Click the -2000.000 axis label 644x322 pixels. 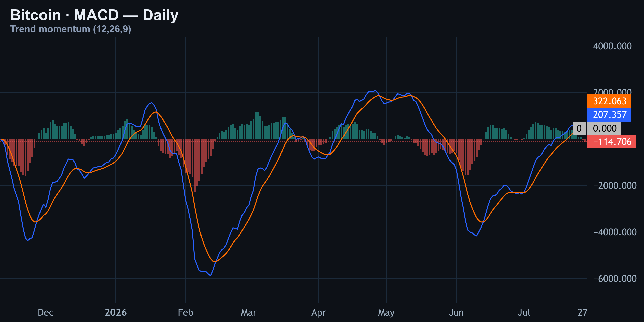(615, 186)
